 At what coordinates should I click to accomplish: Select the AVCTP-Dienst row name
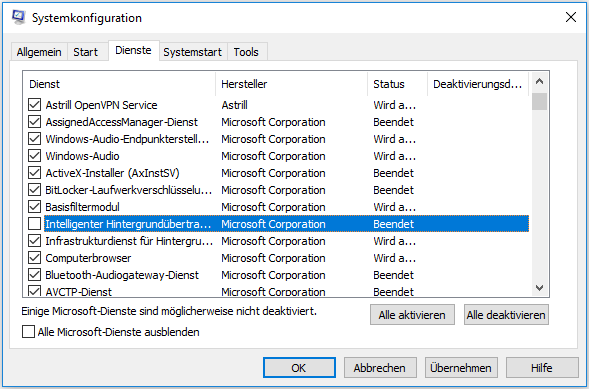79,291
